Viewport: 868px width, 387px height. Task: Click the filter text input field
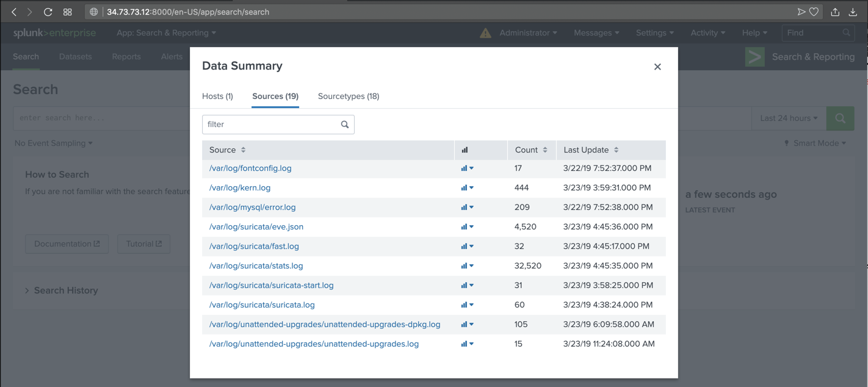(x=272, y=125)
